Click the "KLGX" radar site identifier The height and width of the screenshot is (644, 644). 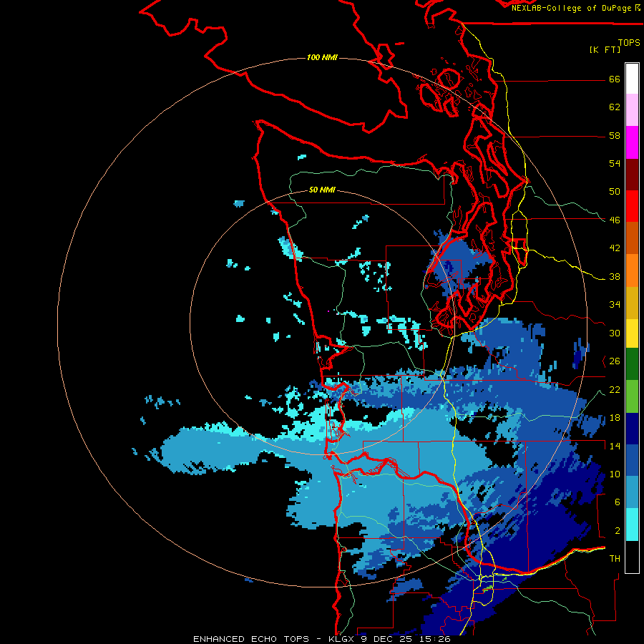342,639
